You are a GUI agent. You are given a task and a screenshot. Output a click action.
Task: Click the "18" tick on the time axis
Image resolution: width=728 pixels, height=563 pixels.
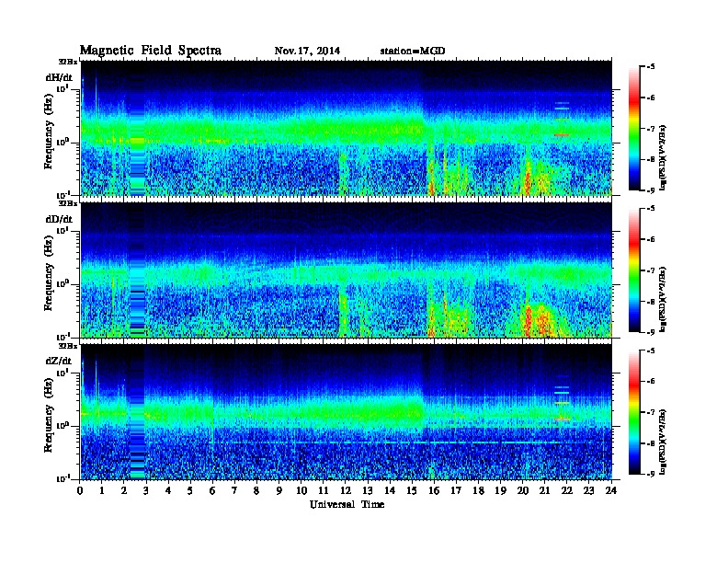478,490
